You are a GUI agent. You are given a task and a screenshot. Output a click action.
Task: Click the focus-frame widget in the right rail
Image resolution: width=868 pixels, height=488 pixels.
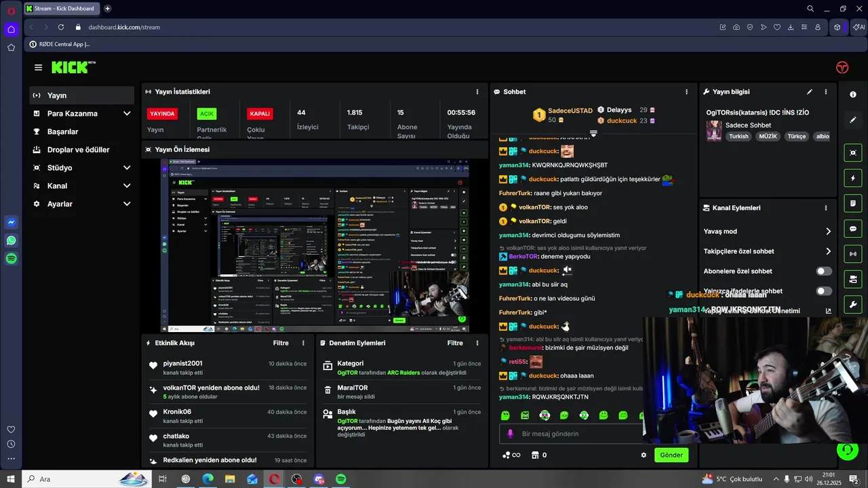(x=853, y=153)
